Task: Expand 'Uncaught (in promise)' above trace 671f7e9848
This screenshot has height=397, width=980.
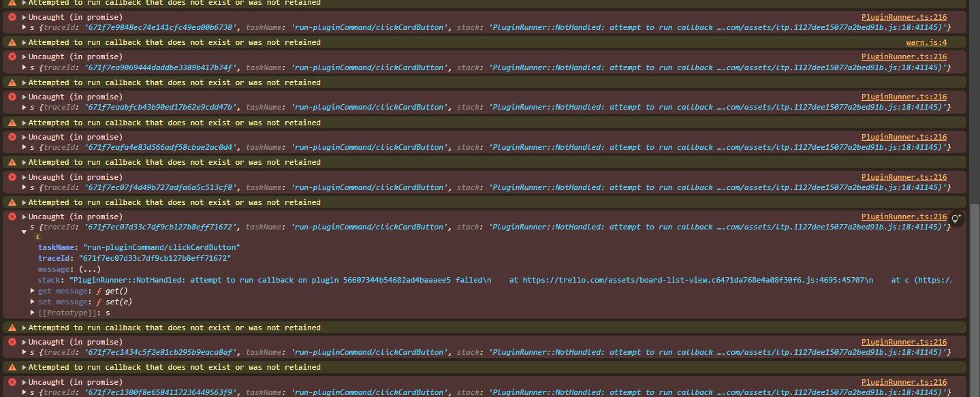Action: 25,17
